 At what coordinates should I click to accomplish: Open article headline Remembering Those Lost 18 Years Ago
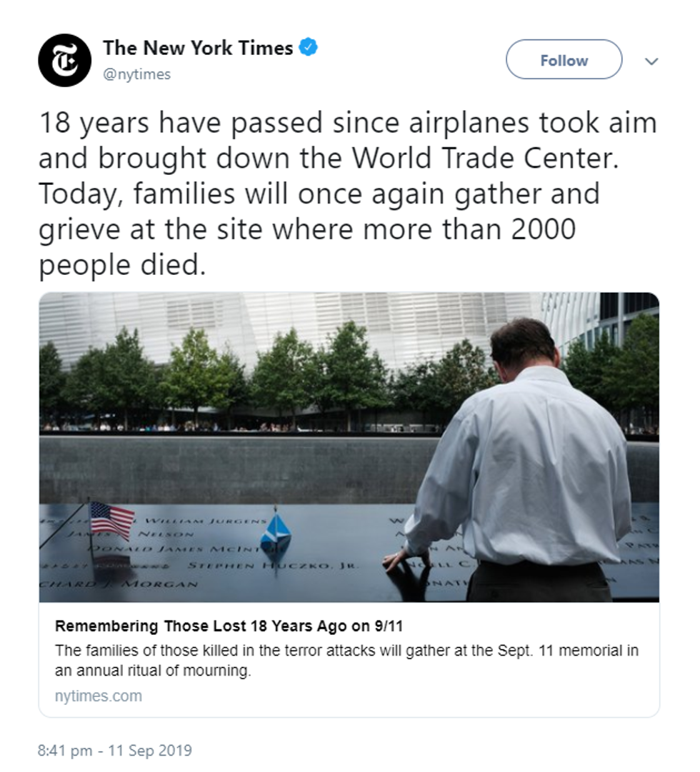[229, 626]
